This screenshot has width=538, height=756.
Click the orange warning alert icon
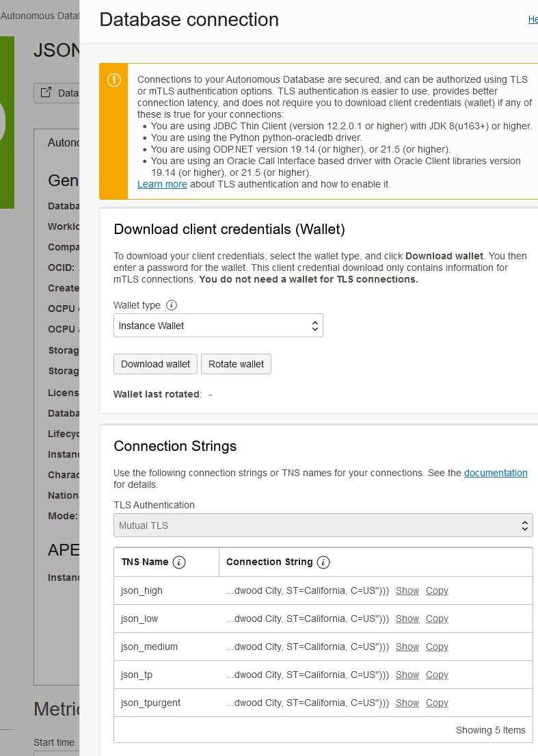[113, 80]
